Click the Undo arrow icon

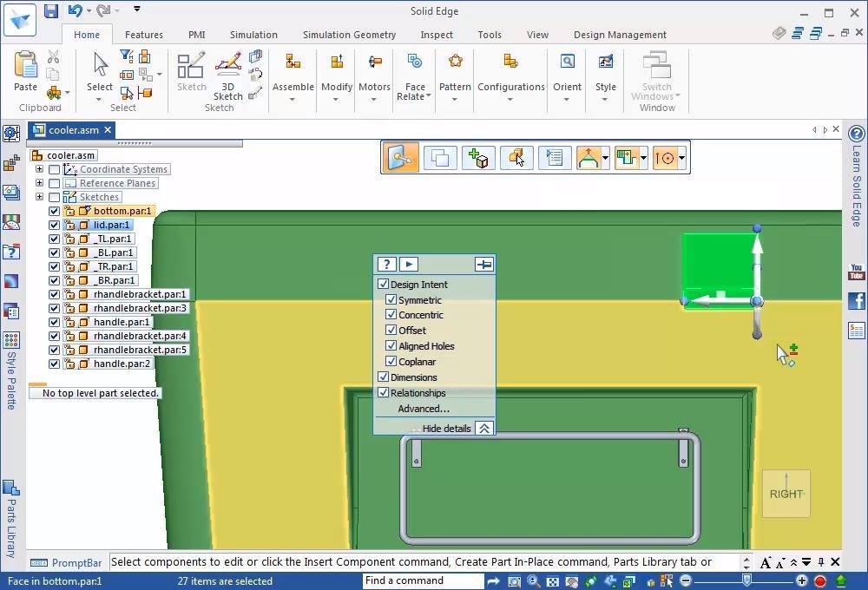[75, 10]
